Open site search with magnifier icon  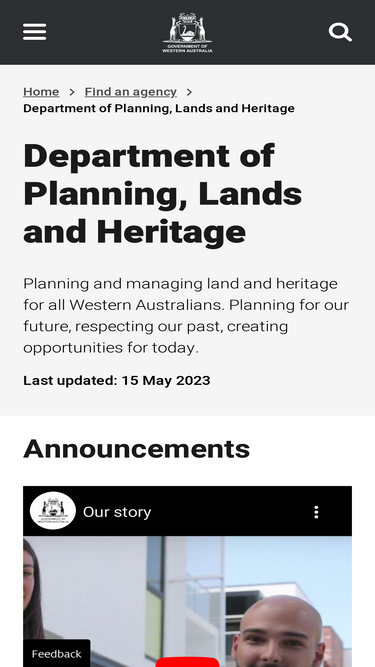coord(340,32)
